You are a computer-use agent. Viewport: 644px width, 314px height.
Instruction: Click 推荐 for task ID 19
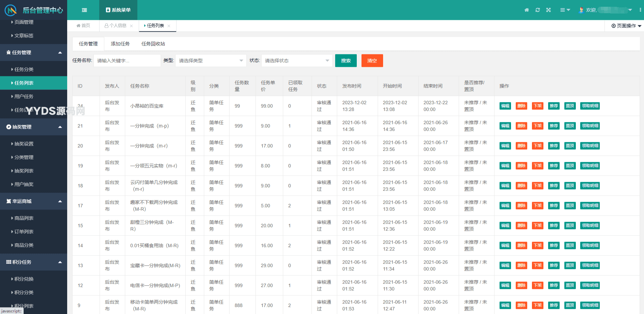click(554, 166)
